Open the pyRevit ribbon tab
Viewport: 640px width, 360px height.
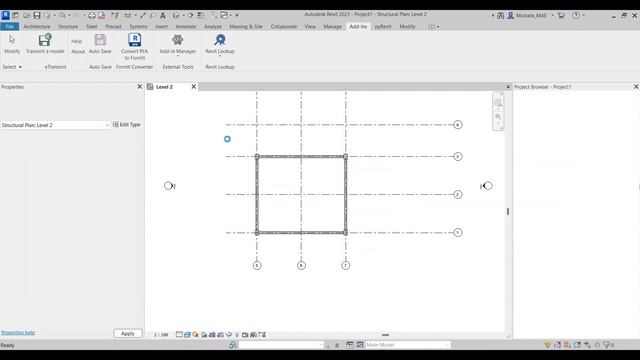click(x=383, y=27)
